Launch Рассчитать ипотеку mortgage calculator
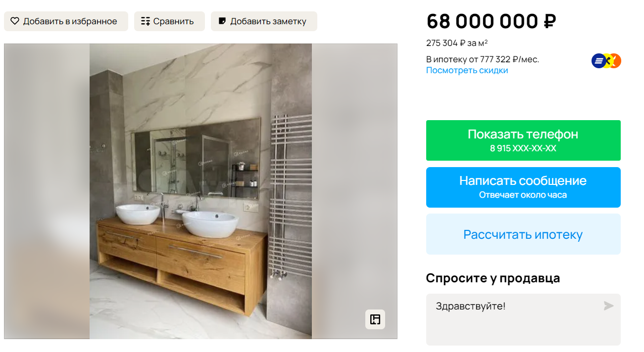 [x=523, y=234]
